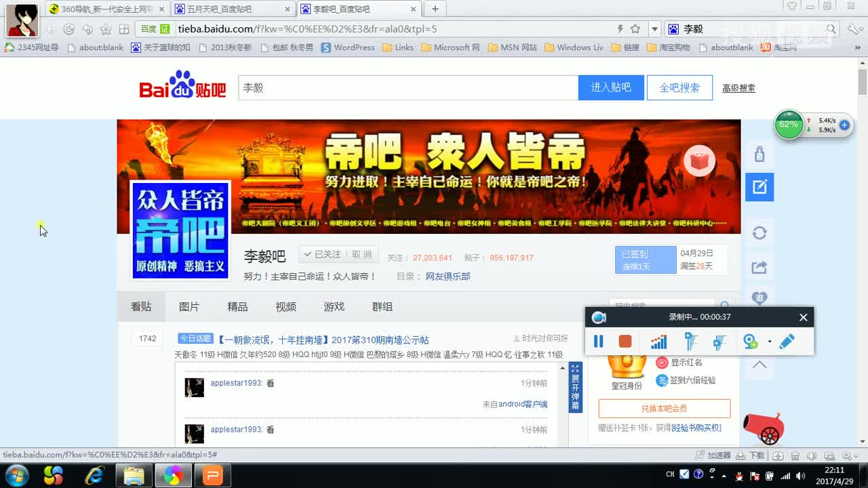This screenshot has height=488, width=868.
Task: Click the star favorites toolbar icon
Action: coord(106,29)
